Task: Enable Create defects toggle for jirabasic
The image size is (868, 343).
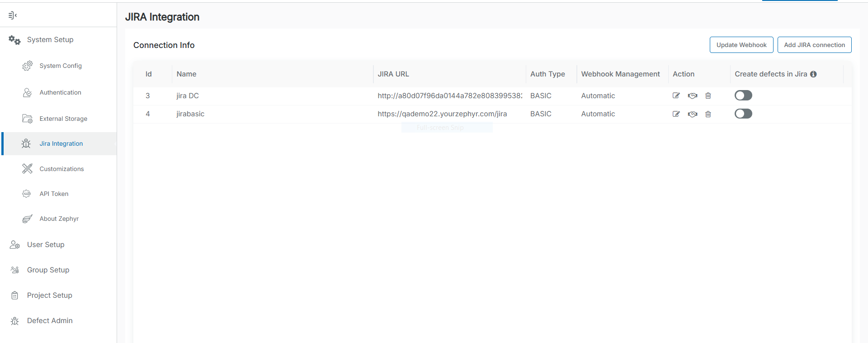Action: coord(743,114)
